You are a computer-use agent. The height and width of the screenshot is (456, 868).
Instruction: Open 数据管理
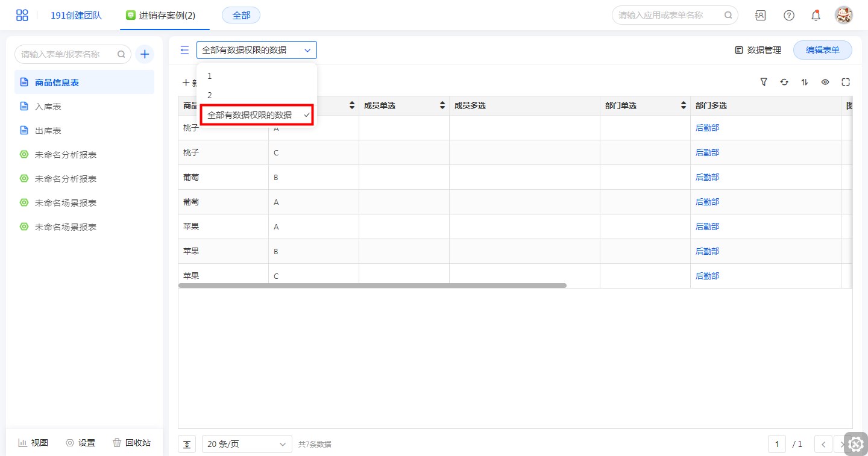(x=758, y=50)
